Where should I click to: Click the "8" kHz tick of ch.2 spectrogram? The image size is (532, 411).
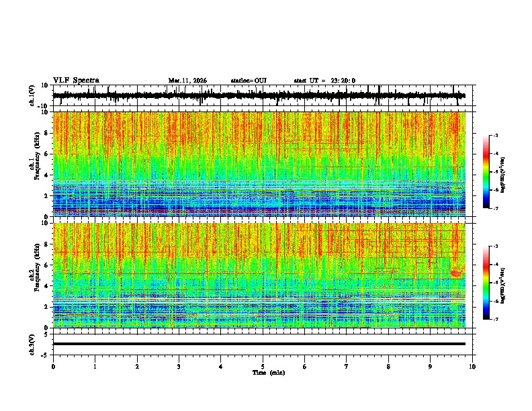pos(47,244)
